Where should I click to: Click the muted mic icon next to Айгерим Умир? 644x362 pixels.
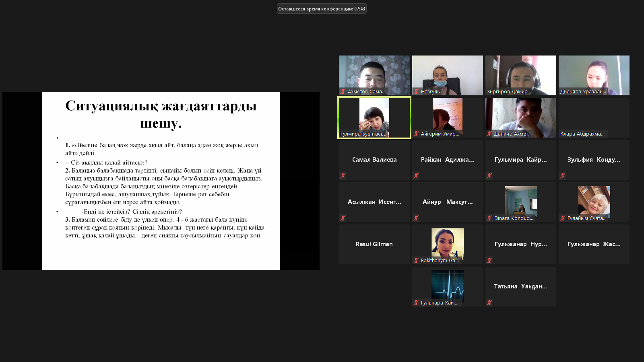(x=416, y=134)
